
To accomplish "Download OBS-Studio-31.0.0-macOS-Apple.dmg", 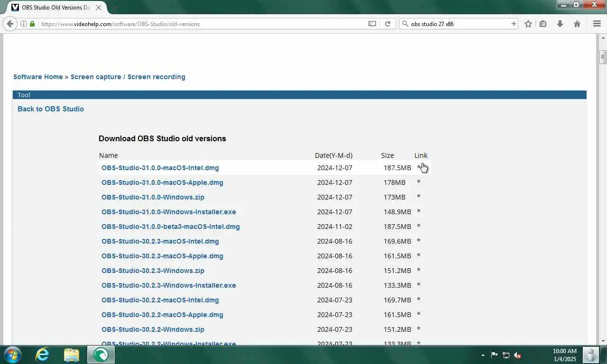I will 162,182.
